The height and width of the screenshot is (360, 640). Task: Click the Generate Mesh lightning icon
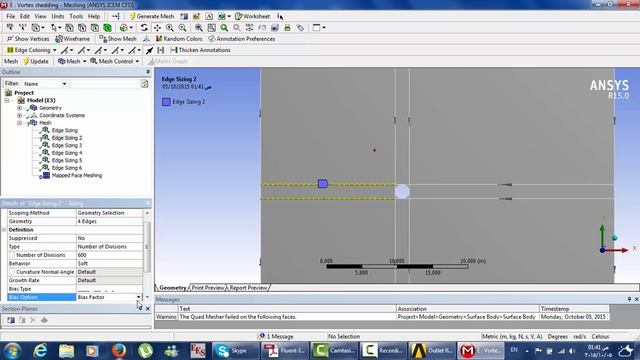132,16
